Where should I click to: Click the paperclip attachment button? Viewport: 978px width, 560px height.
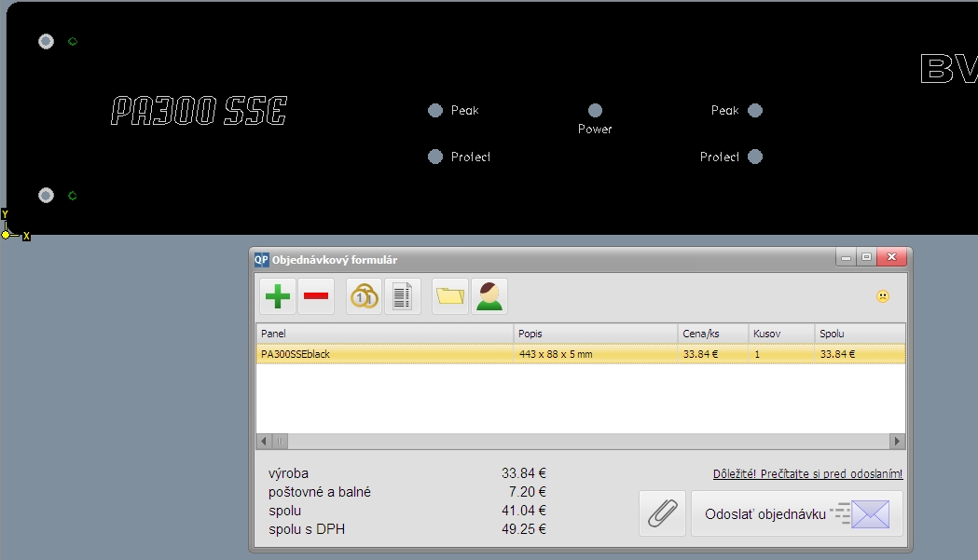tap(662, 513)
